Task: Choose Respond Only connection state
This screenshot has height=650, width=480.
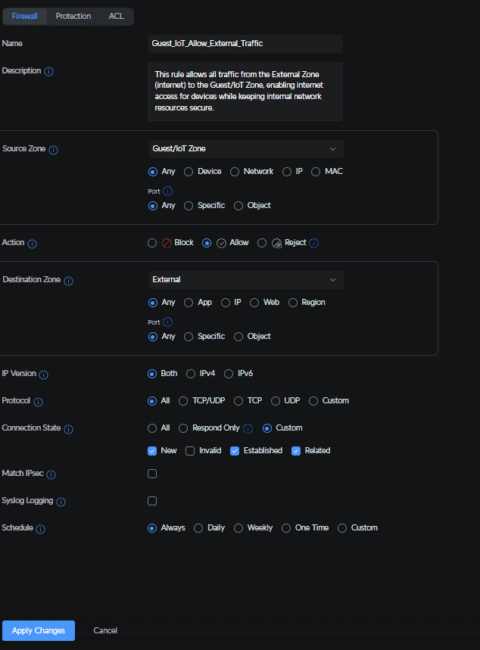Action: 183,428
